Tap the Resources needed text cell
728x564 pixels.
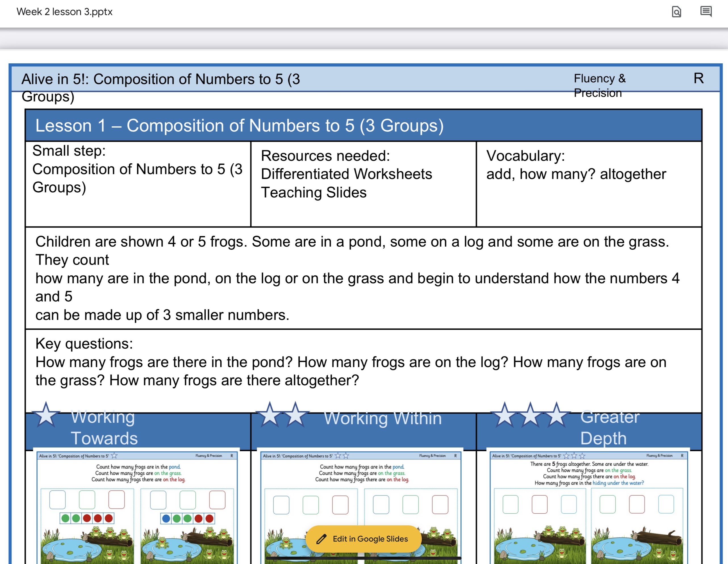363,184
